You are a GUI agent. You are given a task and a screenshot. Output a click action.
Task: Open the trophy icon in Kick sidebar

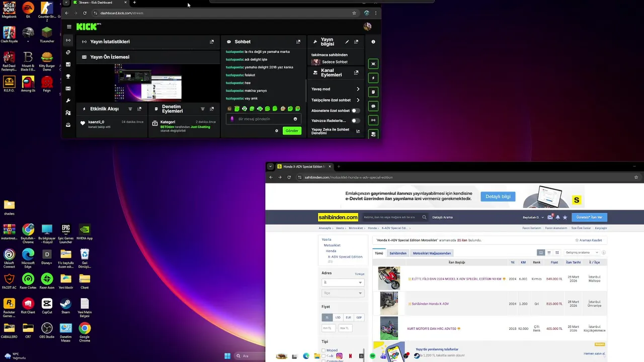pyautogui.click(x=68, y=76)
